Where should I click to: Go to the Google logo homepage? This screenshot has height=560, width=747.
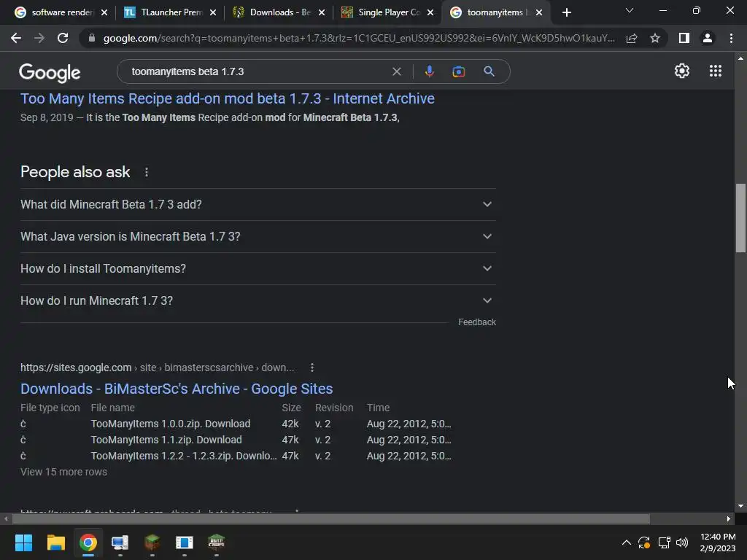(50, 72)
